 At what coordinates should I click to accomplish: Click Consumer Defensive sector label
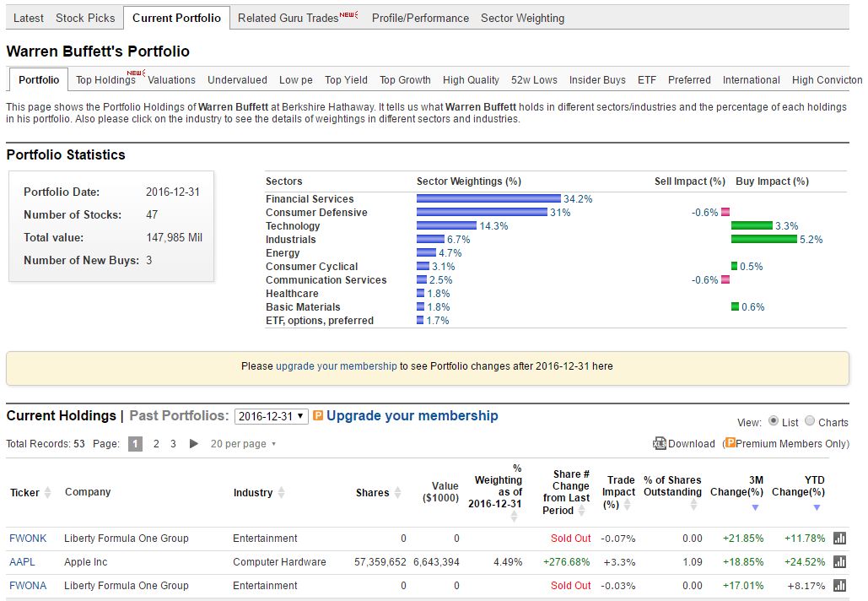pyautogui.click(x=316, y=212)
